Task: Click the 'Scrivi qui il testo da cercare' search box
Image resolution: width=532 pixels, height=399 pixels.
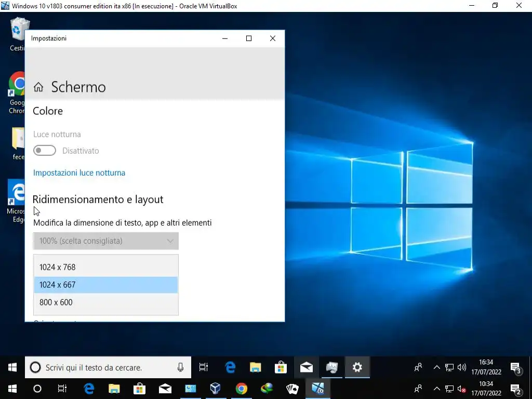Action: [x=108, y=367]
